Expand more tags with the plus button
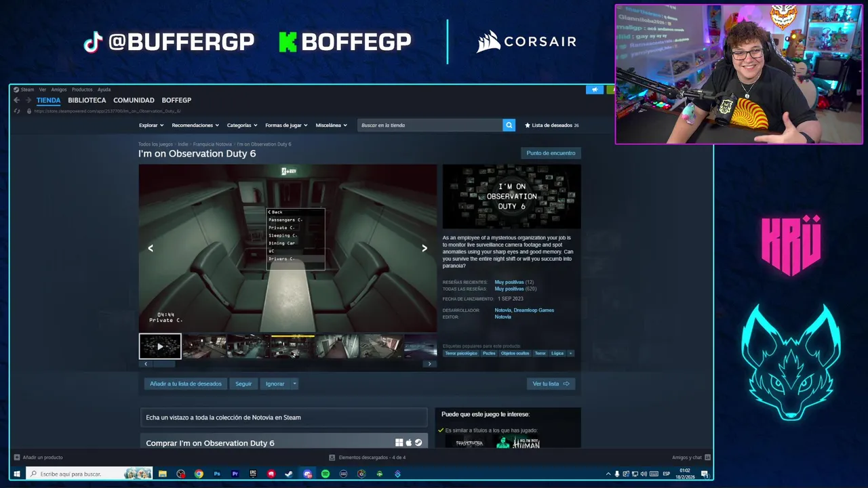868x488 pixels. pyautogui.click(x=570, y=353)
